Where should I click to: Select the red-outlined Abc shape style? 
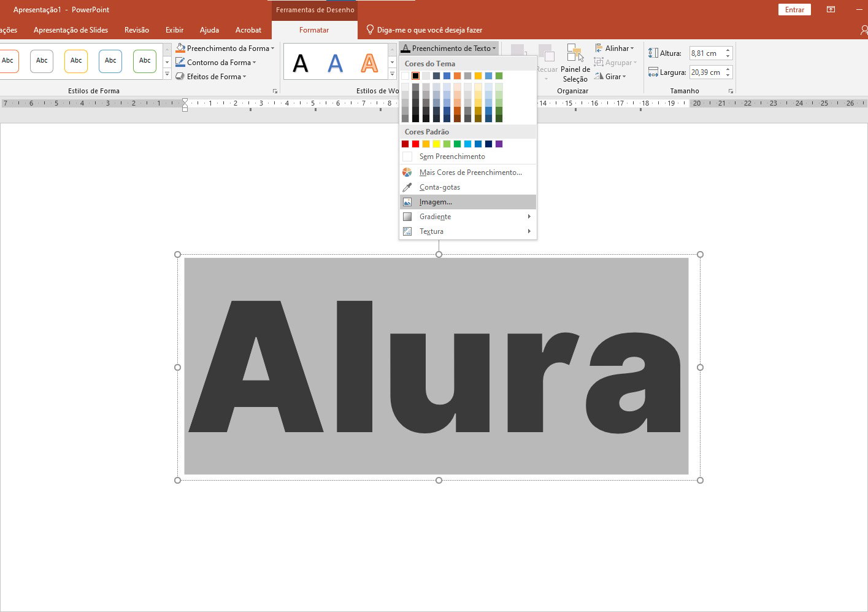click(8, 61)
